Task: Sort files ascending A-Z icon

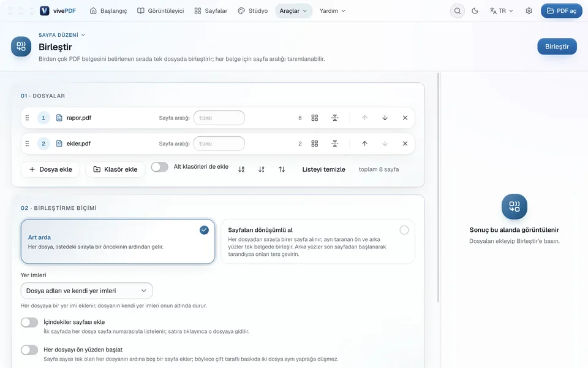Action: [x=241, y=169]
